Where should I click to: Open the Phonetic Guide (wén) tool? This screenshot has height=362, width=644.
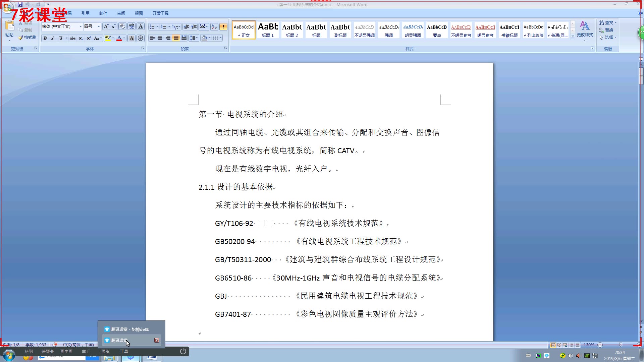[x=131, y=26]
